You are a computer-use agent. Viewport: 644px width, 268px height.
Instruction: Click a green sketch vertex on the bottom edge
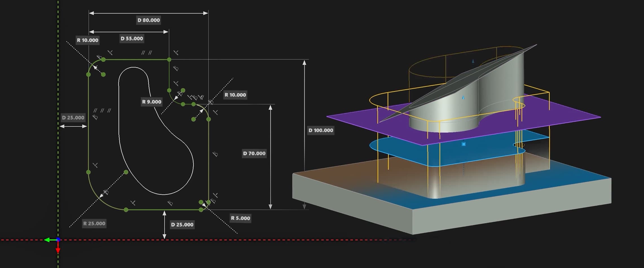[126, 210]
